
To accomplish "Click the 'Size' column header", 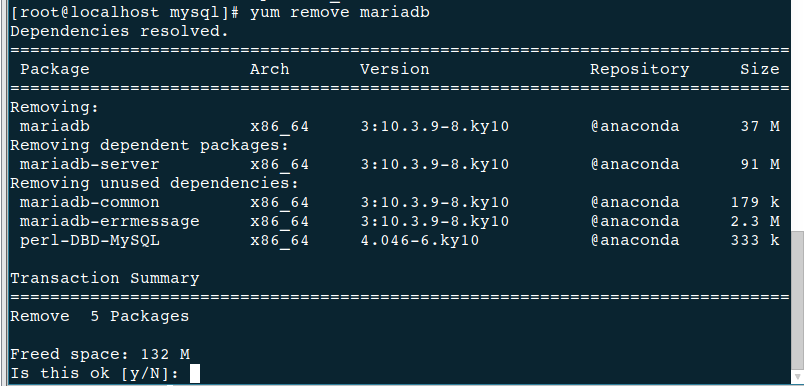I will click(759, 69).
